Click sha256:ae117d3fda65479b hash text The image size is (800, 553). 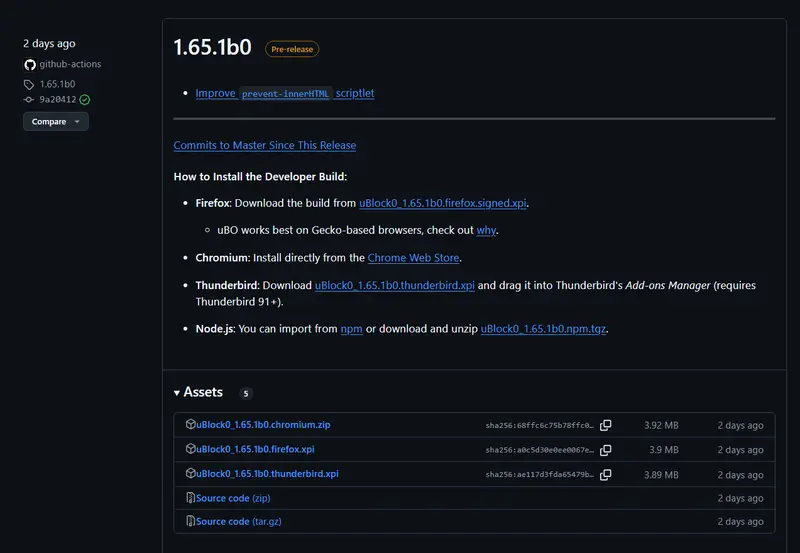[540, 474]
